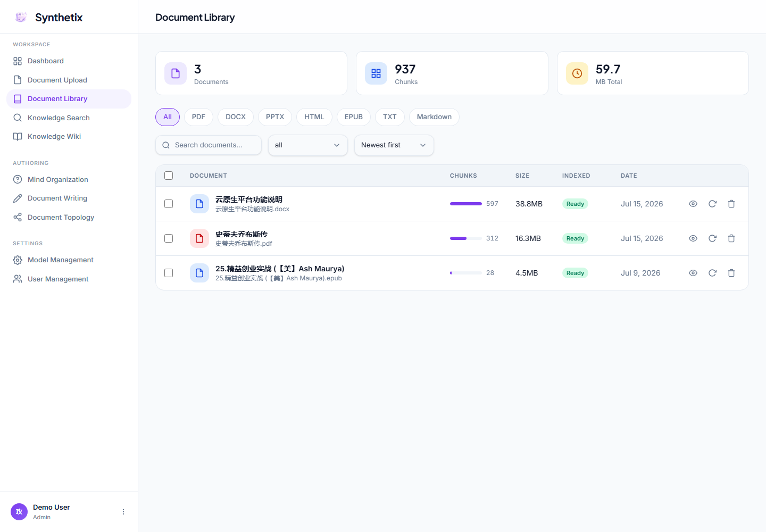Click the 312 chunks progress bar
Viewport: 766px width, 532px height.
click(466, 238)
